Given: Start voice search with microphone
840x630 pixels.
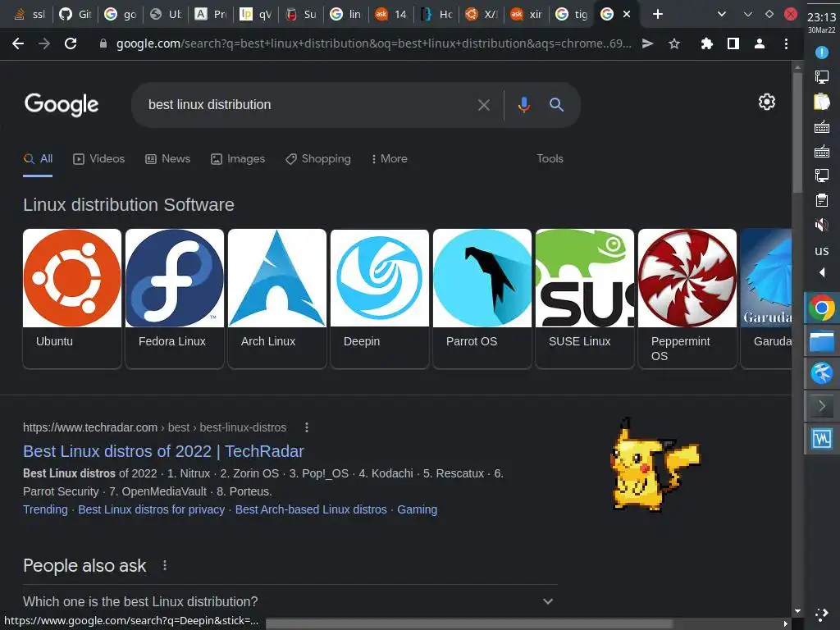Looking at the screenshot, I should point(524,105).
